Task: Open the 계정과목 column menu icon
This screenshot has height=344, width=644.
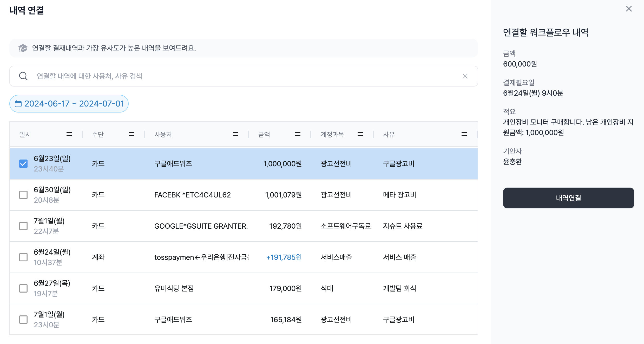Action: click(x=360, y=134)
